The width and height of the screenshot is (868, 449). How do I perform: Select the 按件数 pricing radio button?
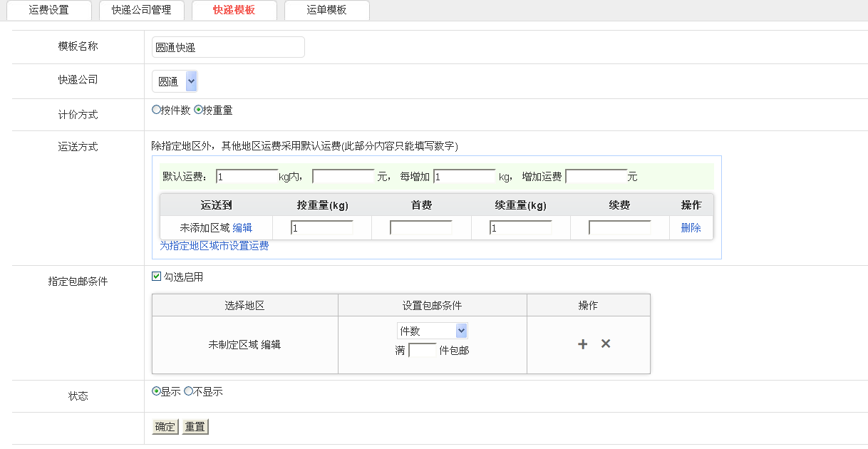tap(157, 110)
